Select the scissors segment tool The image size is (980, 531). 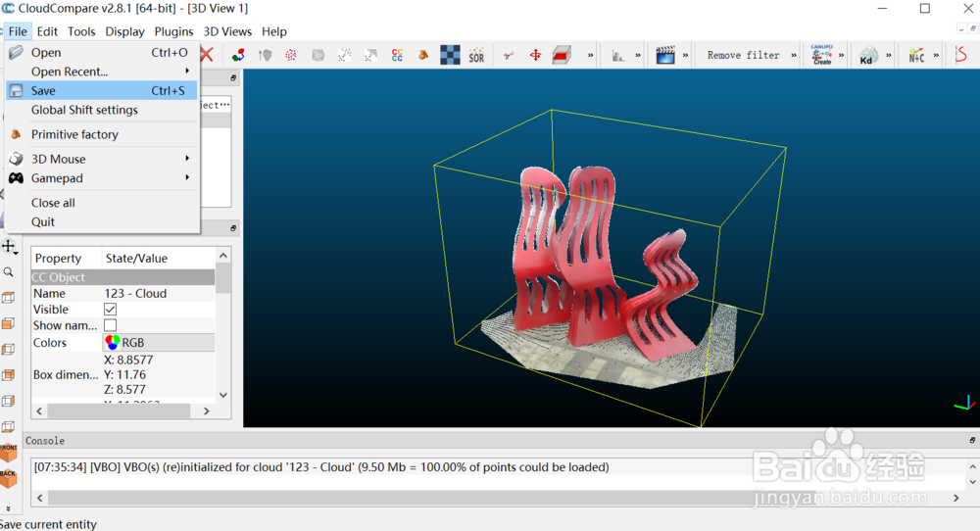[x=509, y=56]
